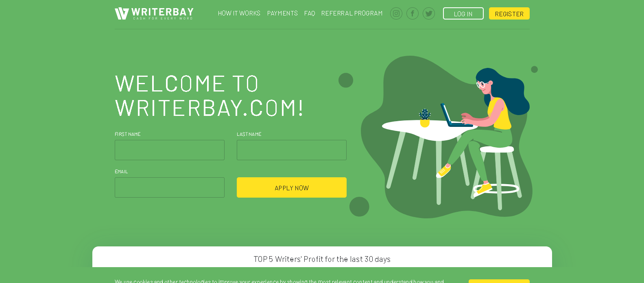Click the WriterBay W logo icon
The width and height of the screenshot is (644, 283).
[122, 13]
